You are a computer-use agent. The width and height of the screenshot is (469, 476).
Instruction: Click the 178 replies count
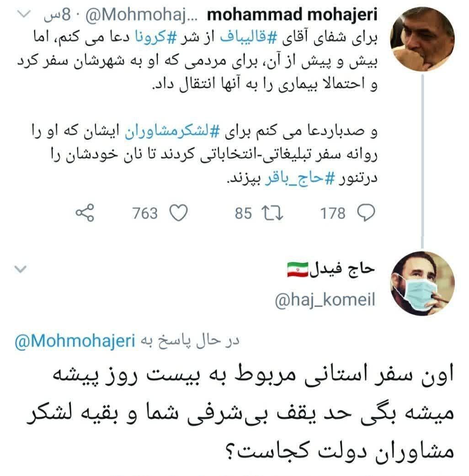(333, 213)
